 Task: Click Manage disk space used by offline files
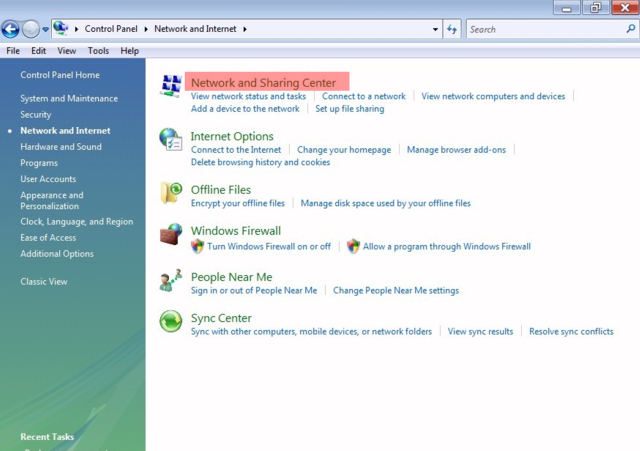click(x=385, y=203)
